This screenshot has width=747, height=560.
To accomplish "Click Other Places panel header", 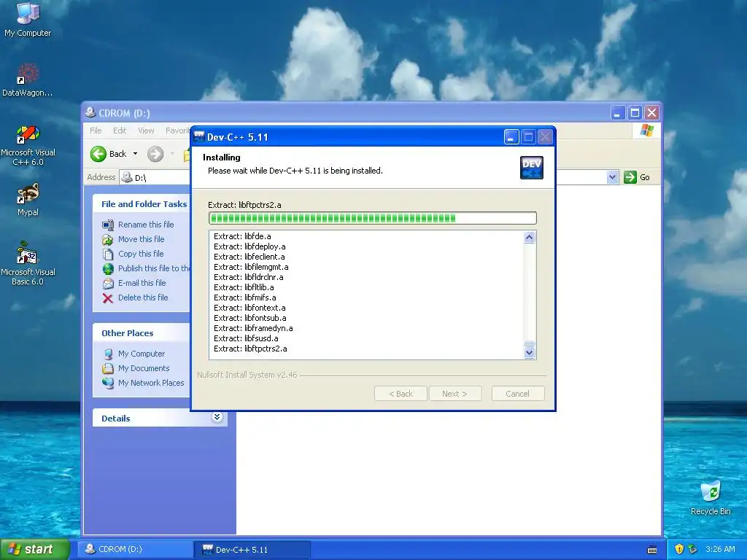I will [x=142, y=332].
